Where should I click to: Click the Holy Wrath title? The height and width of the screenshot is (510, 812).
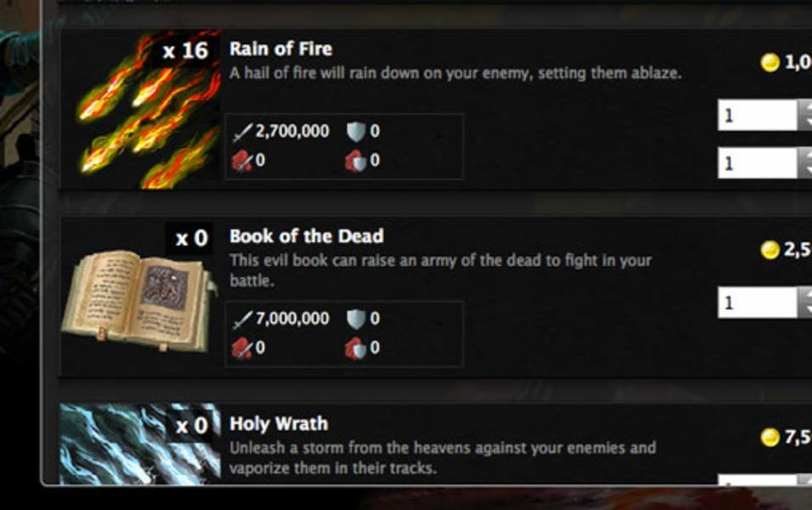[x=279, y=424]
